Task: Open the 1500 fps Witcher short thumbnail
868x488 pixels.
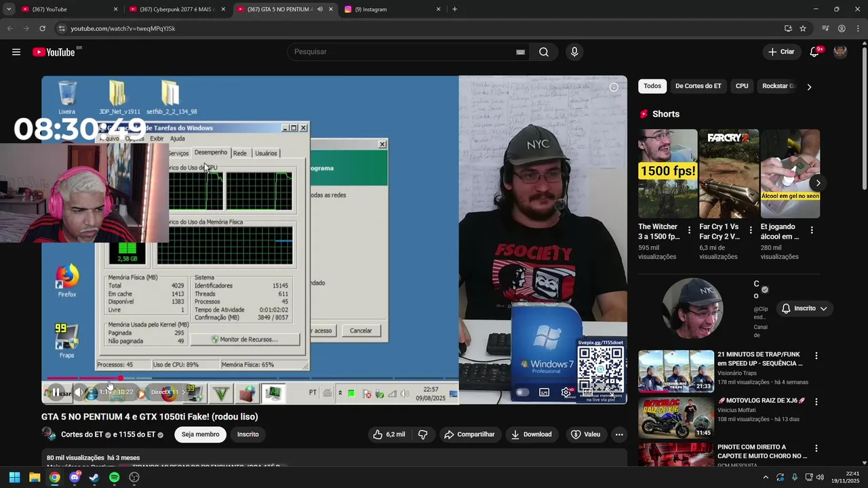Action: [x=668, y=174]
